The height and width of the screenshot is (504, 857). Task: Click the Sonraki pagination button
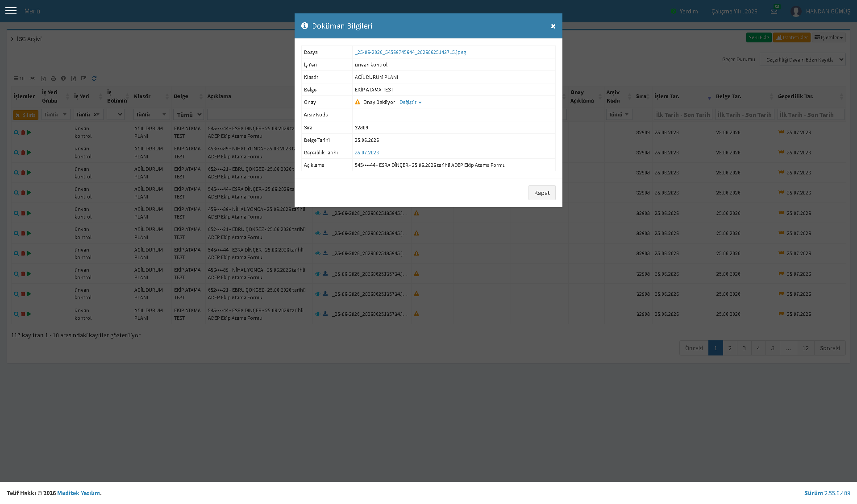pyautogui.click(x=830, y=348)
